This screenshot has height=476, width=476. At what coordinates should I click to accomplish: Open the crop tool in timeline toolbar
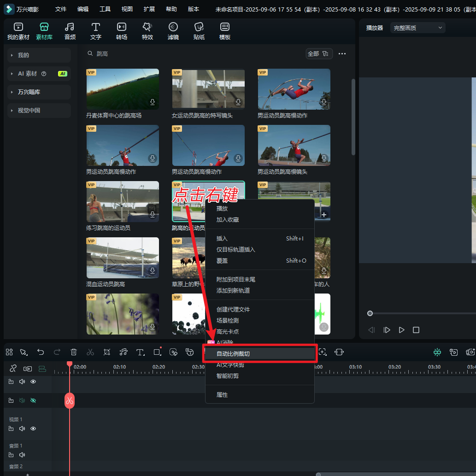point(106,352)
